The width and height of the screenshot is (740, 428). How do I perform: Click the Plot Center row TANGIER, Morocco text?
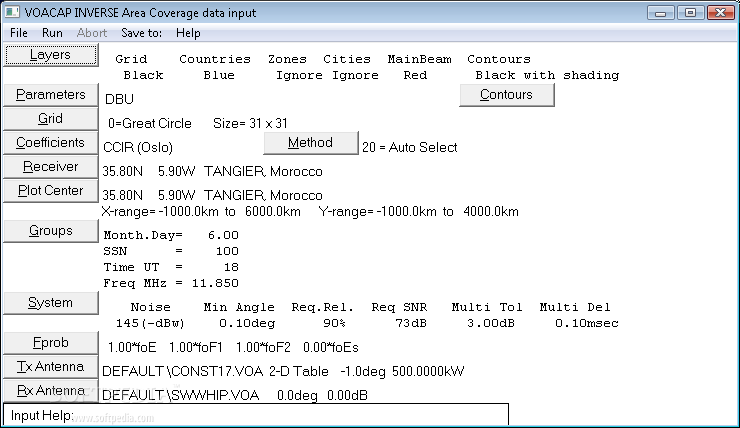(263, 195)
